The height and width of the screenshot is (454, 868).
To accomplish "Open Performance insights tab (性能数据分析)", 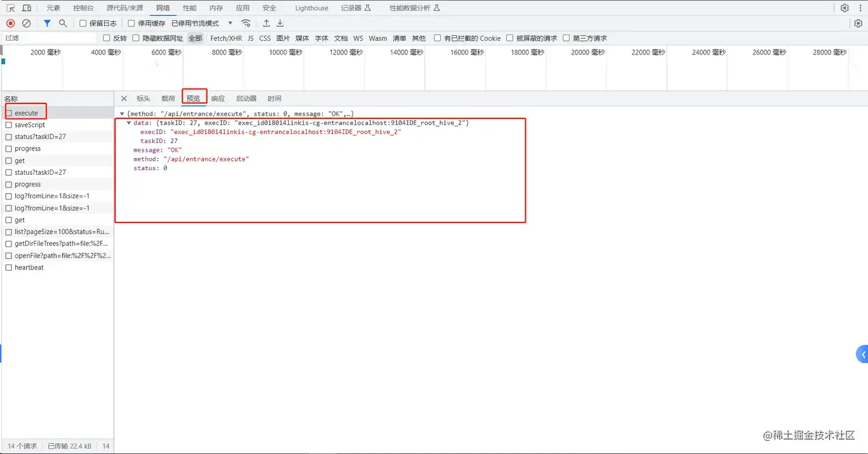I will click(x=415, y=8).
